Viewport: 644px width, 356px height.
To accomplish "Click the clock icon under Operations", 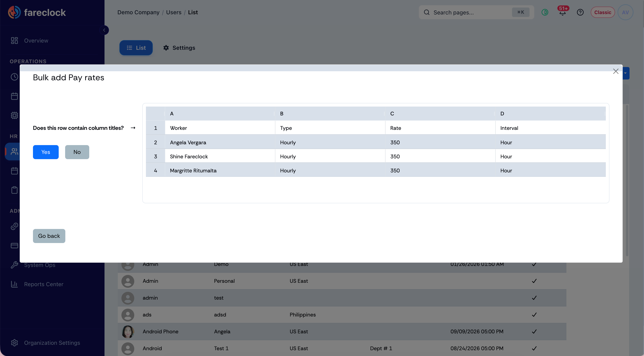I will (14, 77).
